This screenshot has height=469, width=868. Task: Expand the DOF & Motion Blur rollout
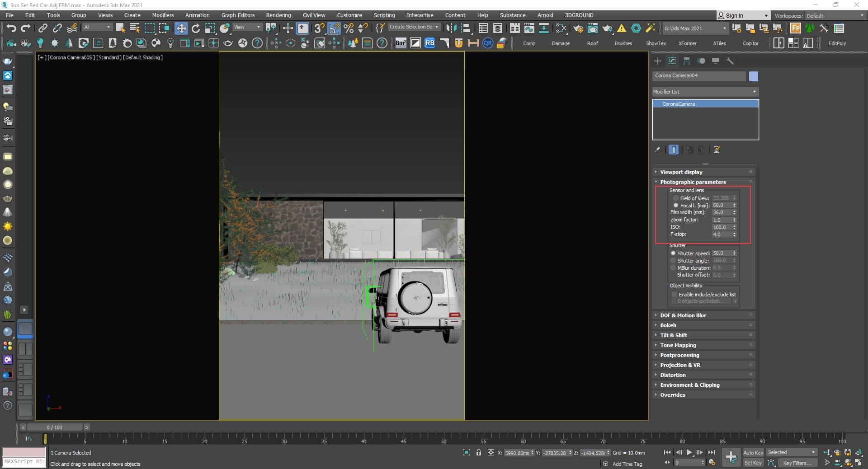[x=683, y=315]
